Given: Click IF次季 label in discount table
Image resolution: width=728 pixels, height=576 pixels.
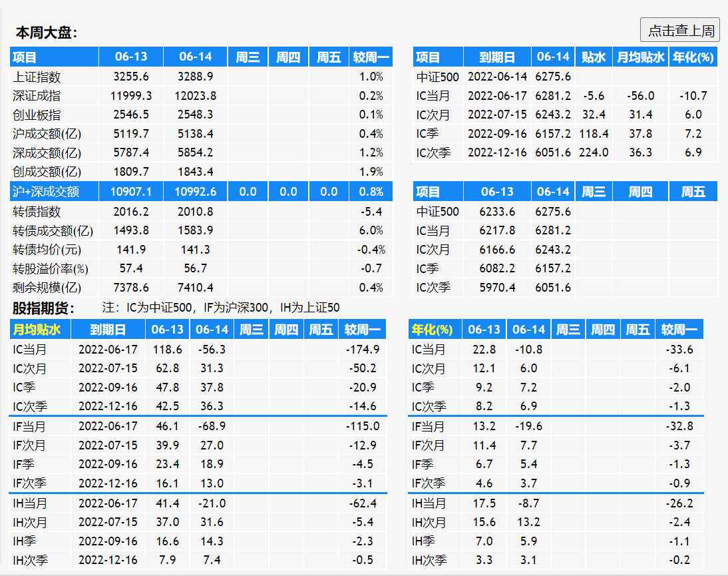Looking at the screenshot, I should [29, 483].
